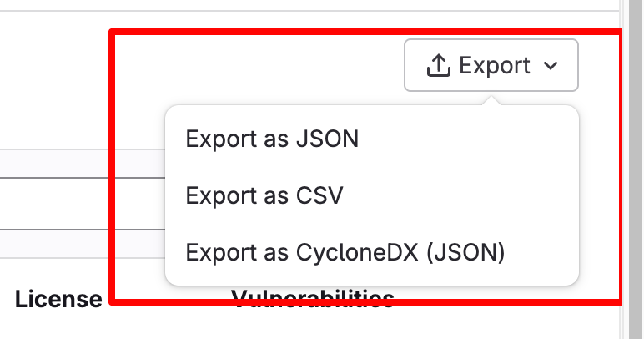
Task: Select the CycloneDX menu entry
Action: tap(345, 252)
